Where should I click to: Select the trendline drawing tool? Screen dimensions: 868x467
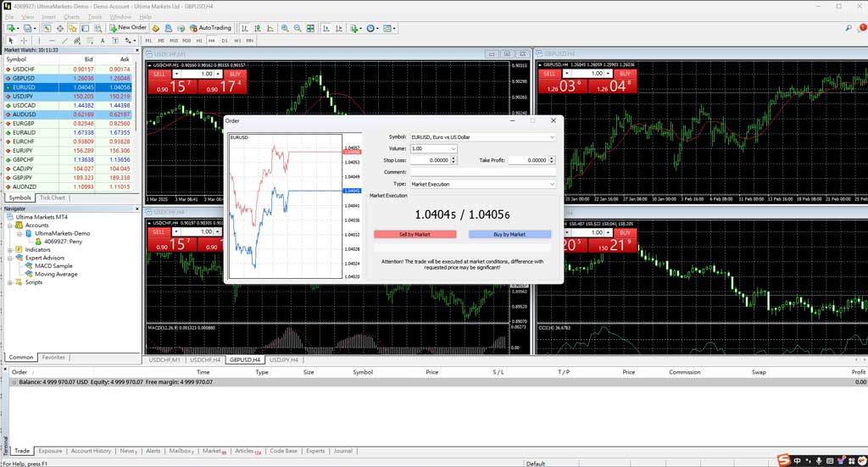[x=66, y=40]
